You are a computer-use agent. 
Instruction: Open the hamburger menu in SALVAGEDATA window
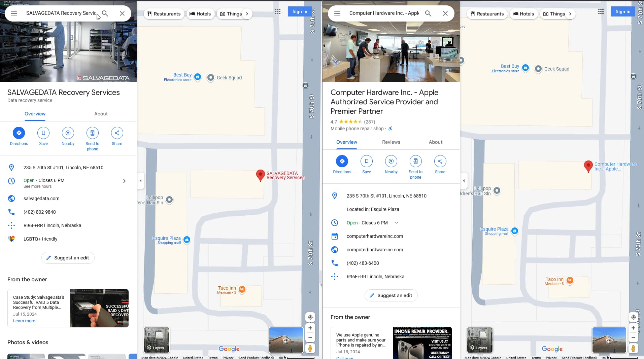[14, 13]
